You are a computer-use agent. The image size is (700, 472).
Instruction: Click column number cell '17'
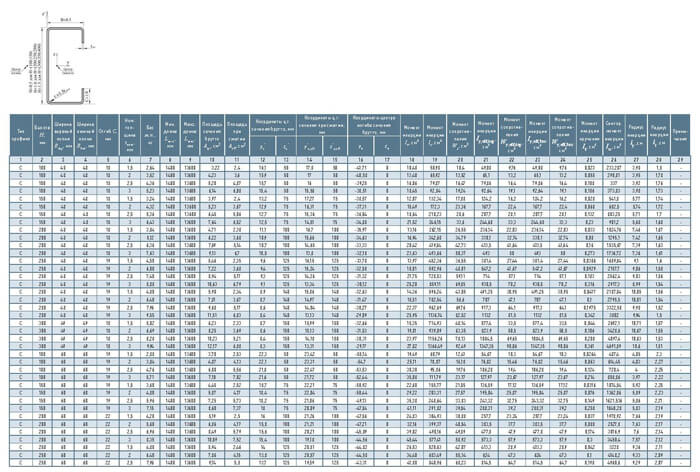387,159
